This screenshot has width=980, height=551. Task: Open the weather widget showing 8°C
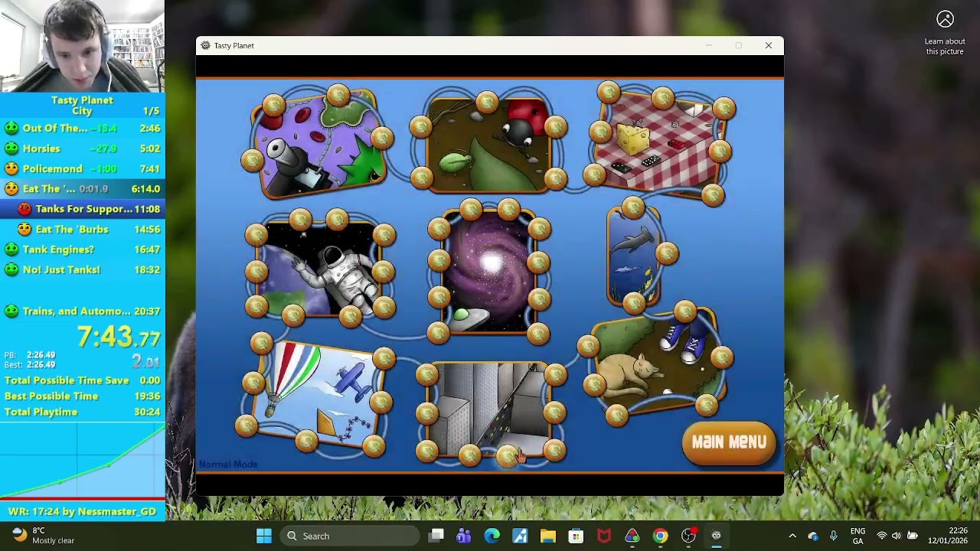point(43,536)
